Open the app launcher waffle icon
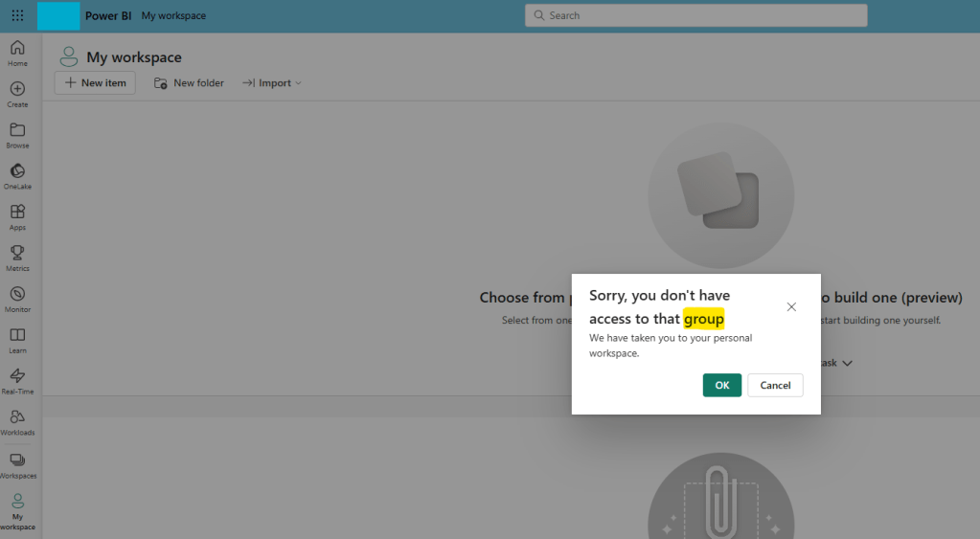Viewport: 980px width, 539px height. point(17,15)
